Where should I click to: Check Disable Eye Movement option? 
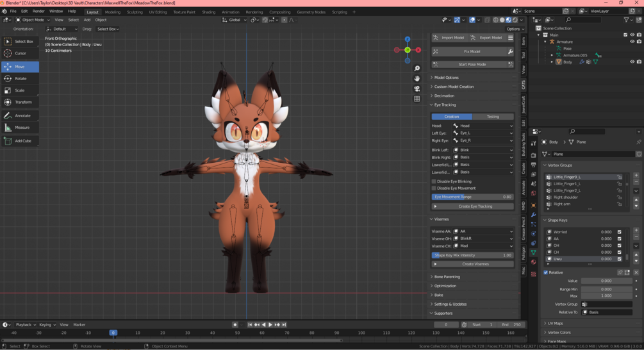coord(434,188)
